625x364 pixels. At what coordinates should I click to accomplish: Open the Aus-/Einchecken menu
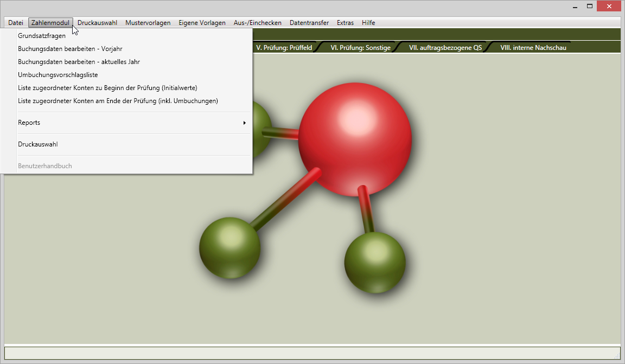pos(257,23)
